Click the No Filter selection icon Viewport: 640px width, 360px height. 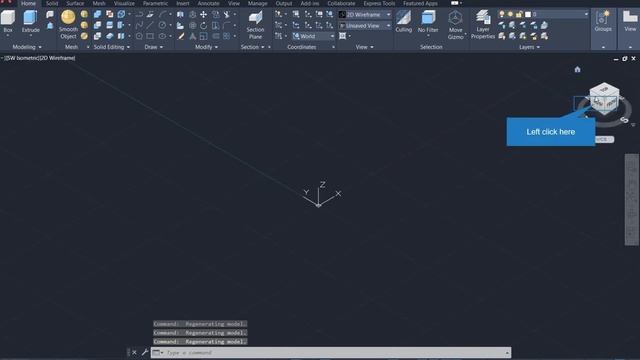tap(428, 18)
